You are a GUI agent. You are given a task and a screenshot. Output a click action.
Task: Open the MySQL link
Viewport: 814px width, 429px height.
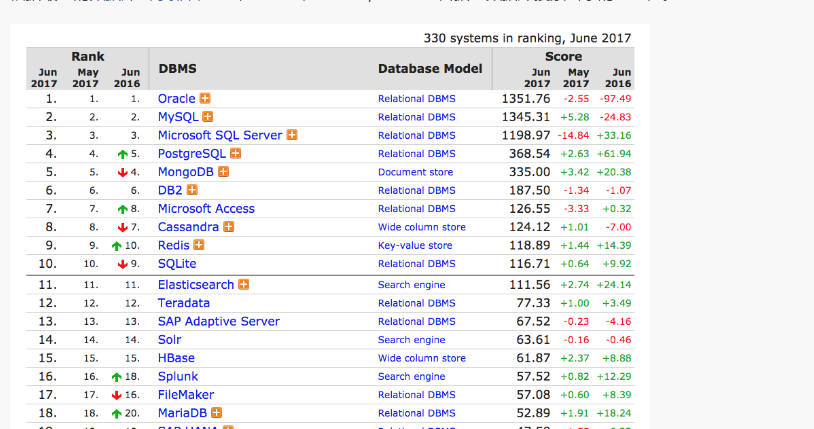(178, 117)
